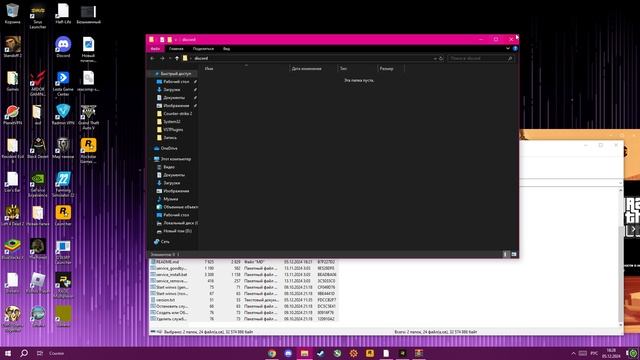Open Windows Start menu
The image size is (640, 360).
pyautogui.click(x=7, y=353)
